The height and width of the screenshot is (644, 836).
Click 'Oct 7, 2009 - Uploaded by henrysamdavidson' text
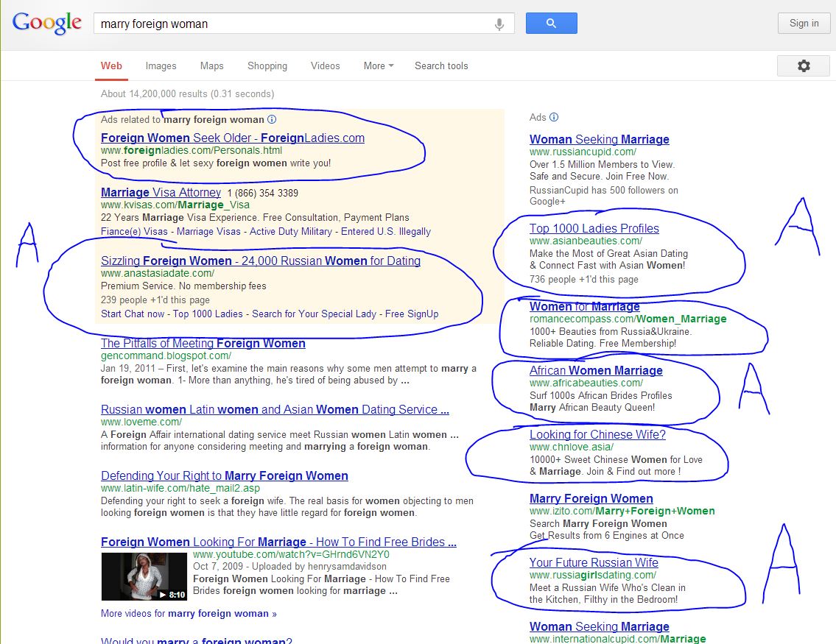click(289, 567)
